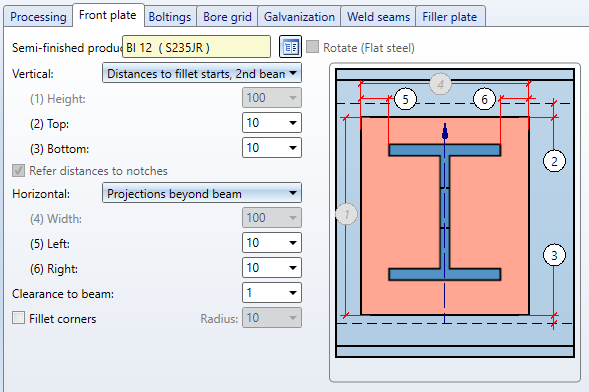Expand the Clearance to beam dropdown
Viewport: 589px width, 392px height.
272,292
